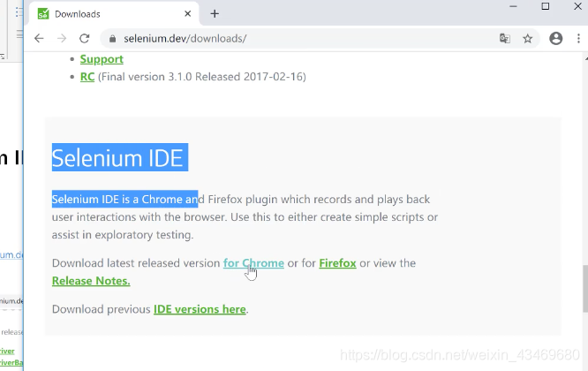Download Selenium IDE for Chrome
The width and height of the screenshot is (588, 371).
253,263
